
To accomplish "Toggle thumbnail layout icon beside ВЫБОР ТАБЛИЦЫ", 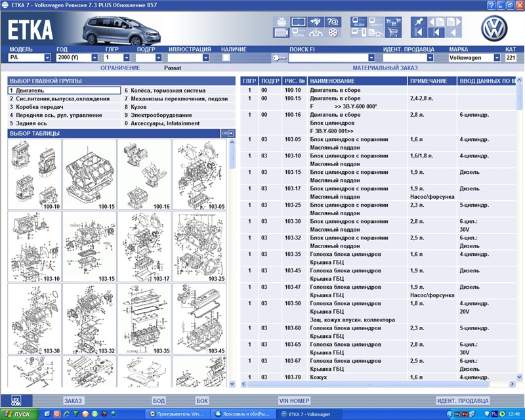I will click(228, 133).
